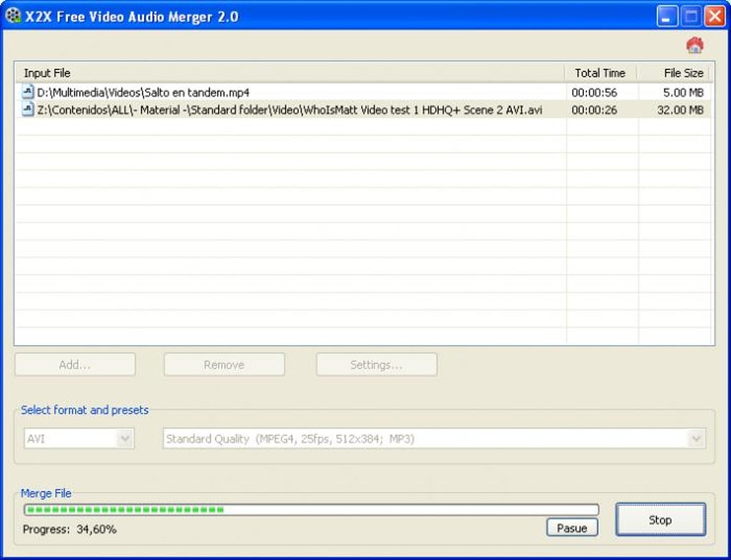731x560 pixels.
Task: Select file icon of Salto en tandem.mp4
Action: tap(28, 92)
